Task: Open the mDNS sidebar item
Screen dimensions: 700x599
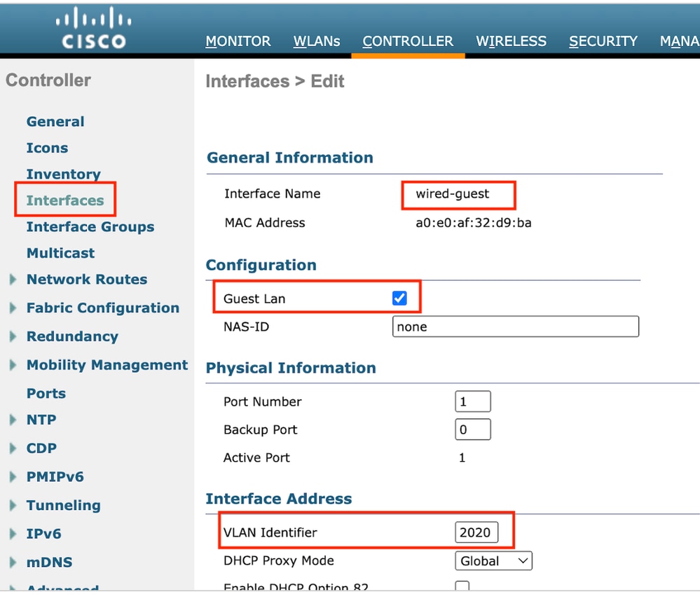Action: coord(49,563)
